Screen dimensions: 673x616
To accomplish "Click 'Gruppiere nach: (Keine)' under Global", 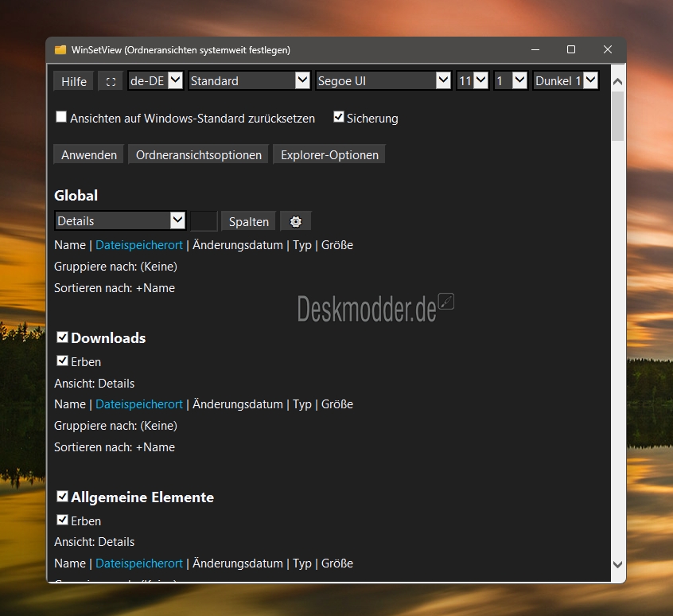I will click(x=115, y=267).
